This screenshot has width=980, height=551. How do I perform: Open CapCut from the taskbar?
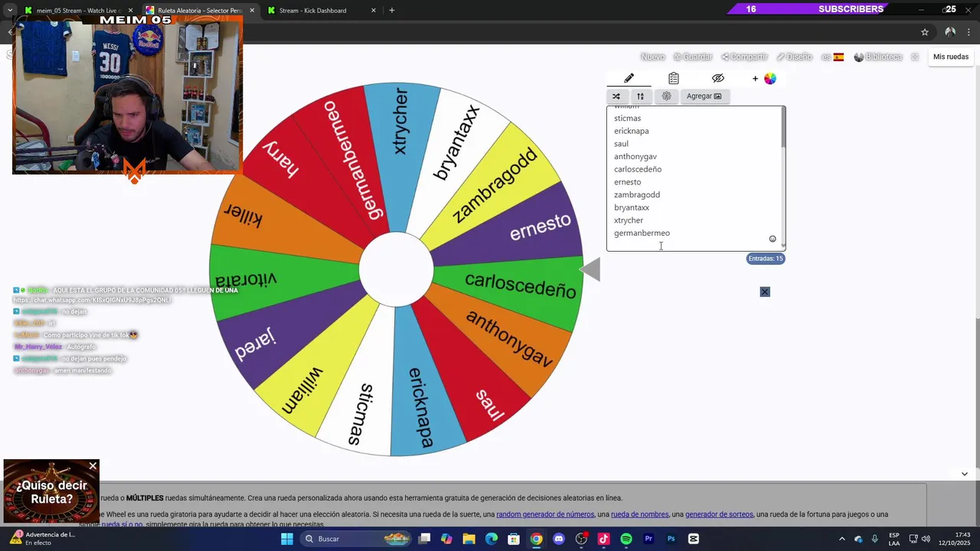click(693, 539)
